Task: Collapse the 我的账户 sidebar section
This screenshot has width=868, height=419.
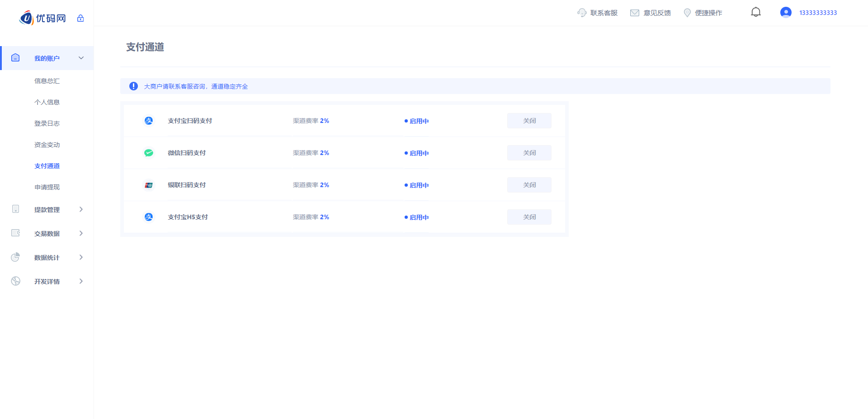Action: point(81,58)
